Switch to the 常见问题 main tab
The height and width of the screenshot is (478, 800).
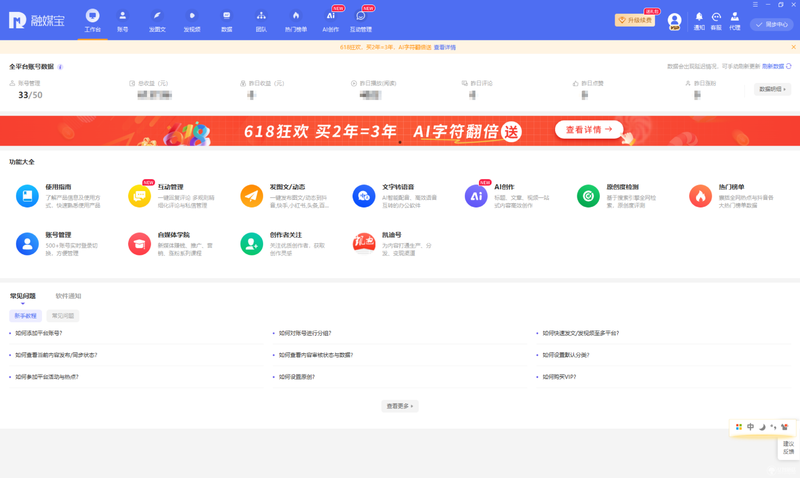[x=23, y=296]
